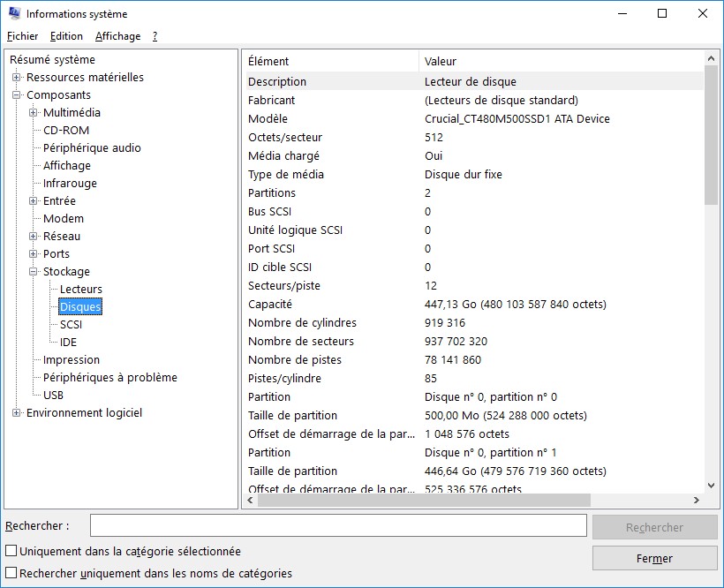Open the Fichier menu
724x588 pixels.
(23, 36)
